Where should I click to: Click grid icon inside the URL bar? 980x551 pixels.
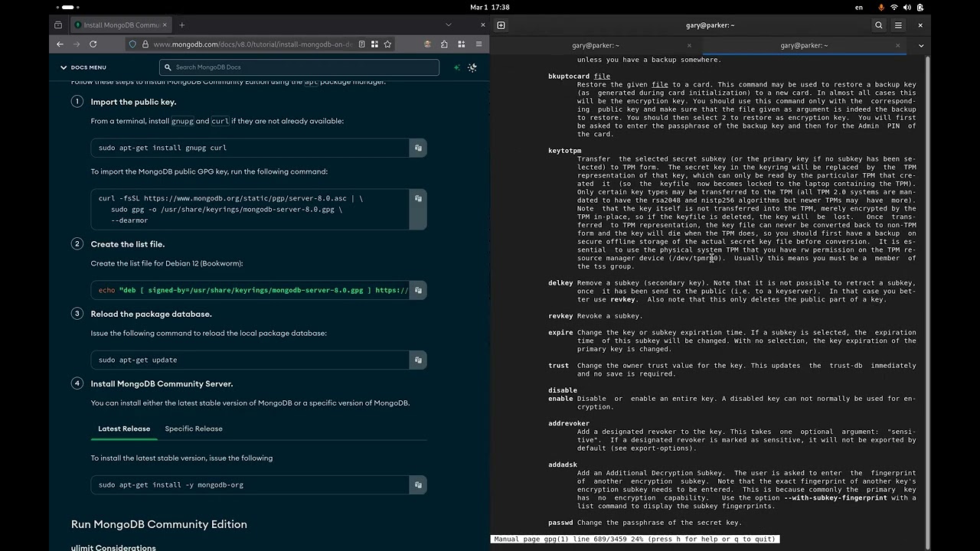374,44
